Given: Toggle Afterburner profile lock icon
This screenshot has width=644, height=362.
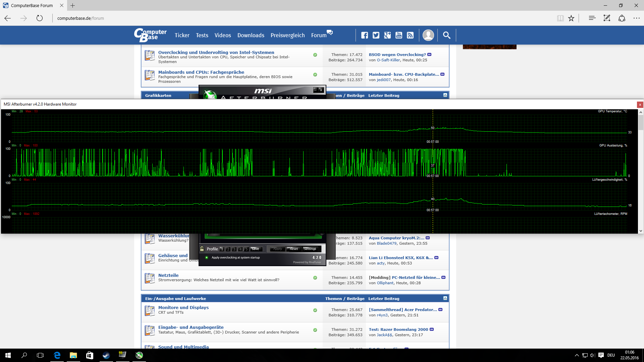Looking at the screenshot, I should 202,249.
